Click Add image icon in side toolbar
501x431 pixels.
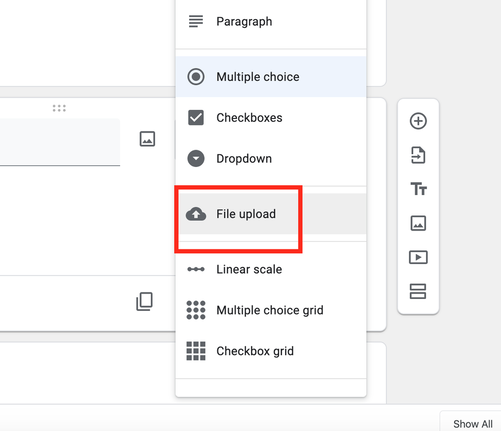point(418,223)
